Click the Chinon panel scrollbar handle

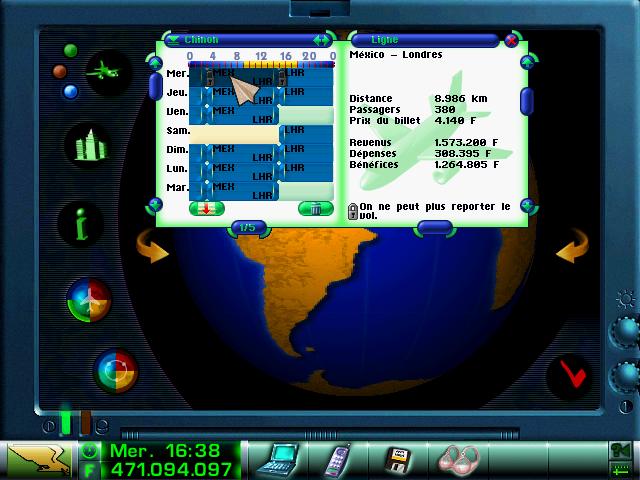(156, 86)
